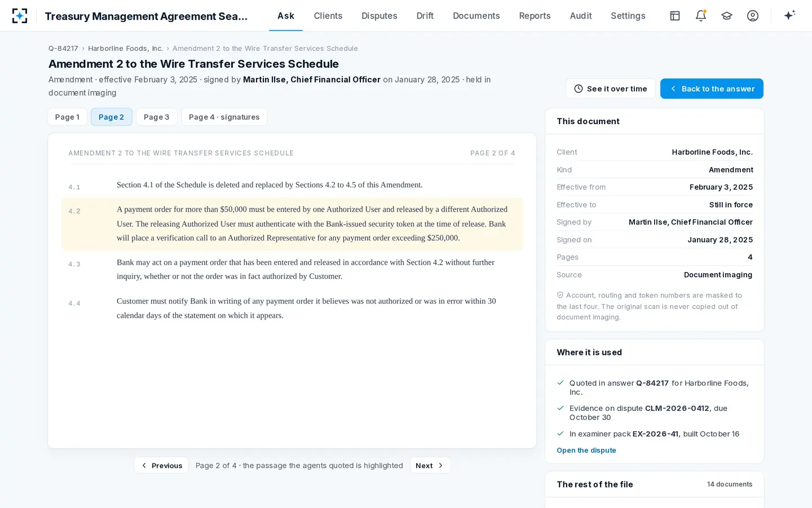Click 14 documents count label
Viewport: 812px width, 508px height.
click(730, 484)
